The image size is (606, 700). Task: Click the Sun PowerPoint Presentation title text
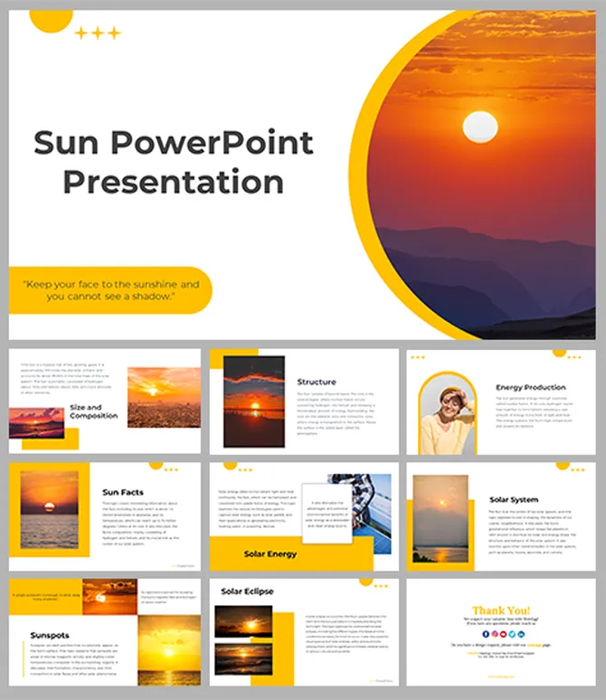[173, 162]
